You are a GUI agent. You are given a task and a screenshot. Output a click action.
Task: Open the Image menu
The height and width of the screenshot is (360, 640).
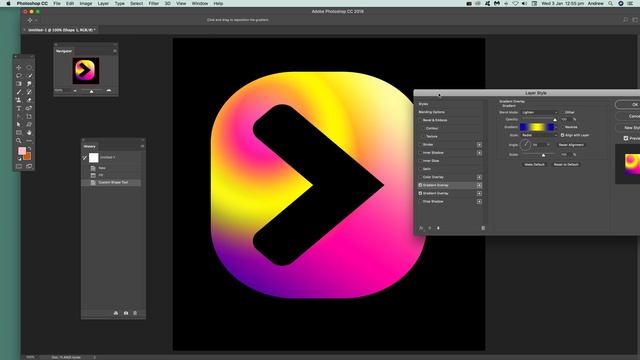86,3
